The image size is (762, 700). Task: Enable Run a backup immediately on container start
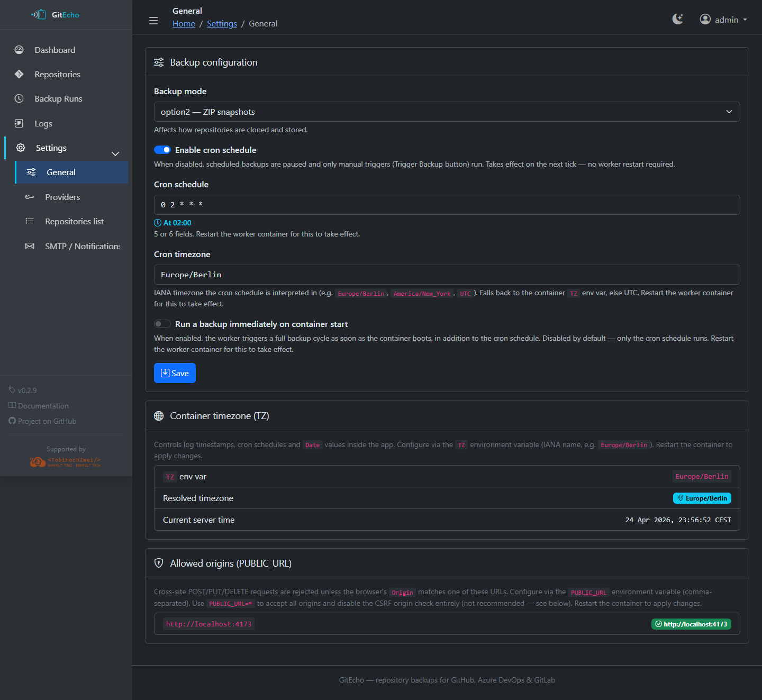(162, 324)
